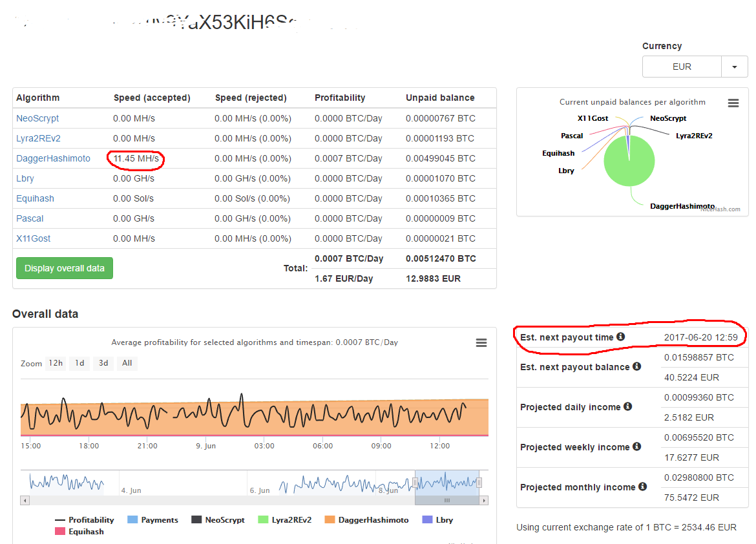Open the pie chart hamburger menu

point(733,103)
